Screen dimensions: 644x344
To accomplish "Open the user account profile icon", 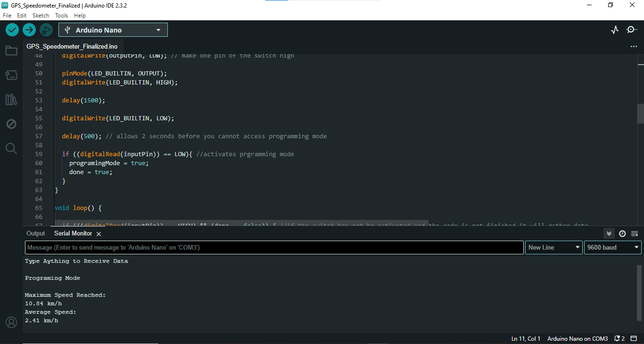I will pyautogui.click(x=11, y=322).
